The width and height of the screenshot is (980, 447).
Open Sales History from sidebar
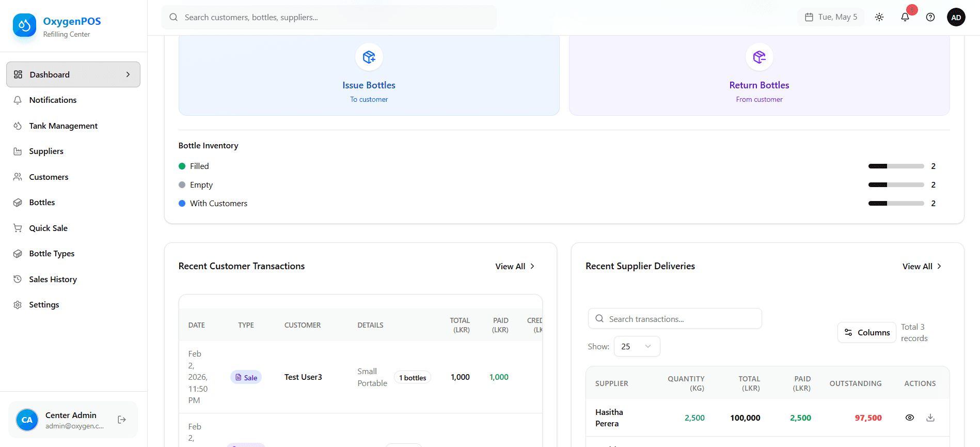[x=73, y=280]
